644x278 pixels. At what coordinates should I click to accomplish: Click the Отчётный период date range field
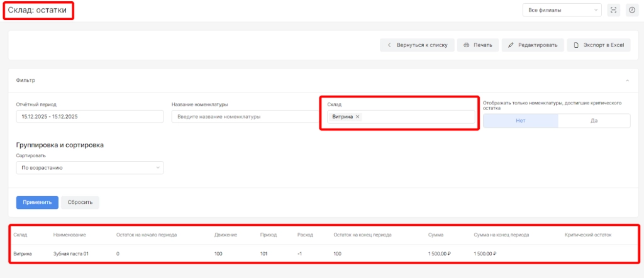coord(89,117)
